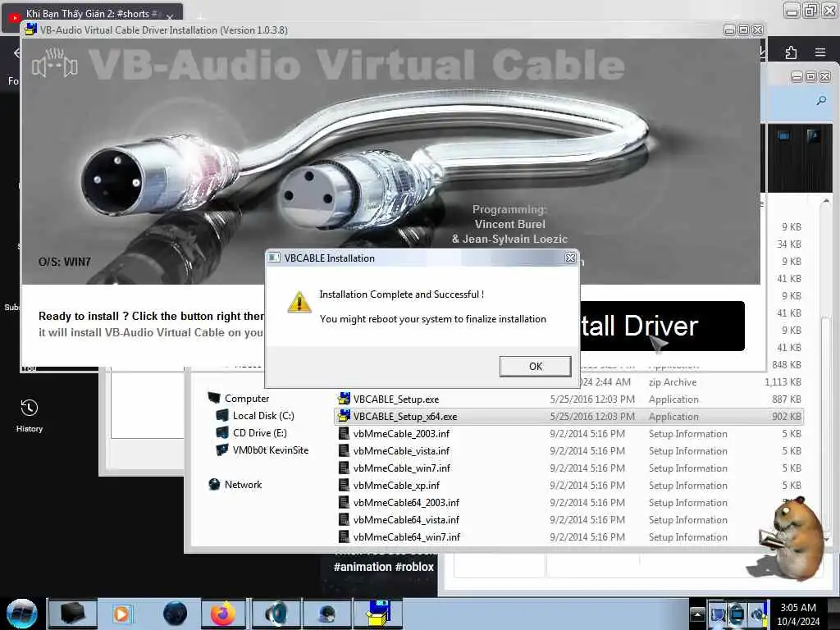
Task: Click OK in the VBCABLE Installation dialog
Action: [x=535, y=367]
